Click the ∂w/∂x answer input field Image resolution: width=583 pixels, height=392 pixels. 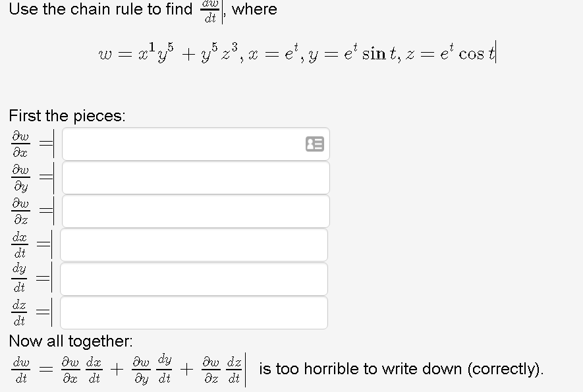pos(191,144)
